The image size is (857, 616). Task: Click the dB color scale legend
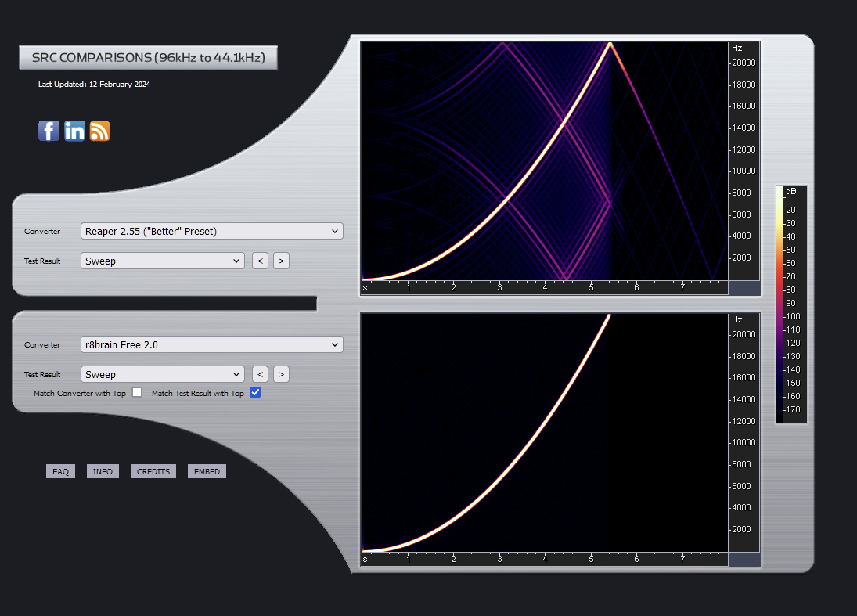[791, 304]
